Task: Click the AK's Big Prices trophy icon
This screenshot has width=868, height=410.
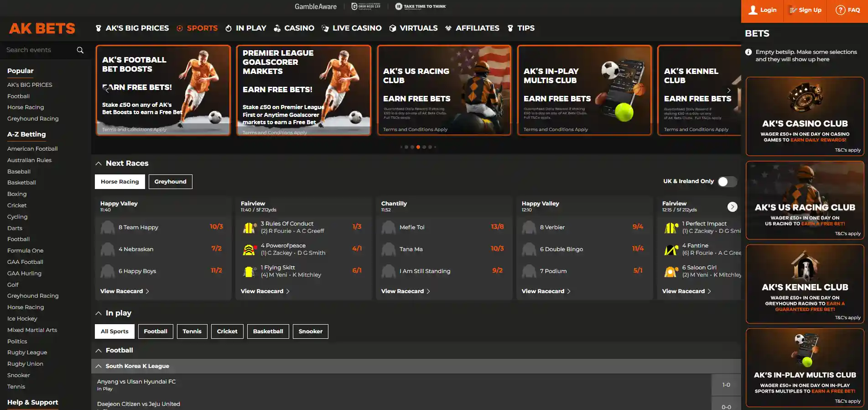Action: click(99, 28)
